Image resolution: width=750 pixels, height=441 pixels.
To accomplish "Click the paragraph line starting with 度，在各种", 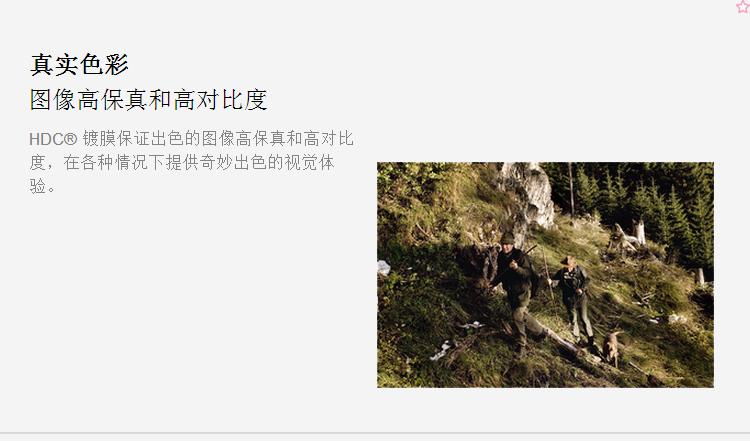I will tap(182, 163).
